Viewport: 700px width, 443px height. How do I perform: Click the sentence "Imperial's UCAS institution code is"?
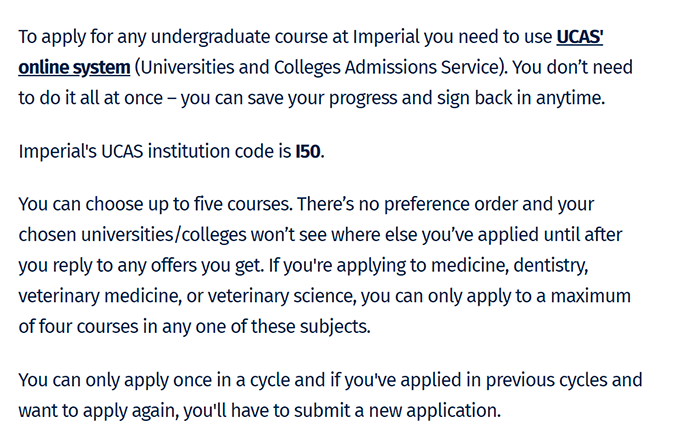(155, 152)
